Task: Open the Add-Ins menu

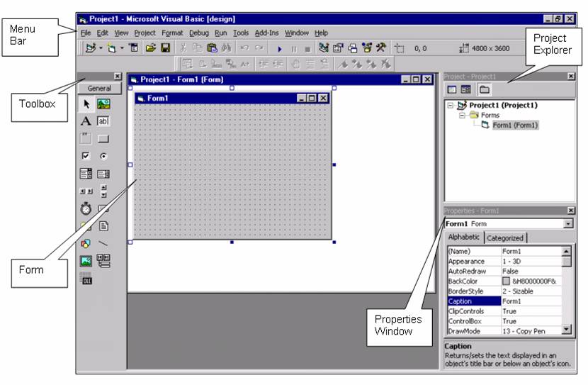Action: pos(266,33)
